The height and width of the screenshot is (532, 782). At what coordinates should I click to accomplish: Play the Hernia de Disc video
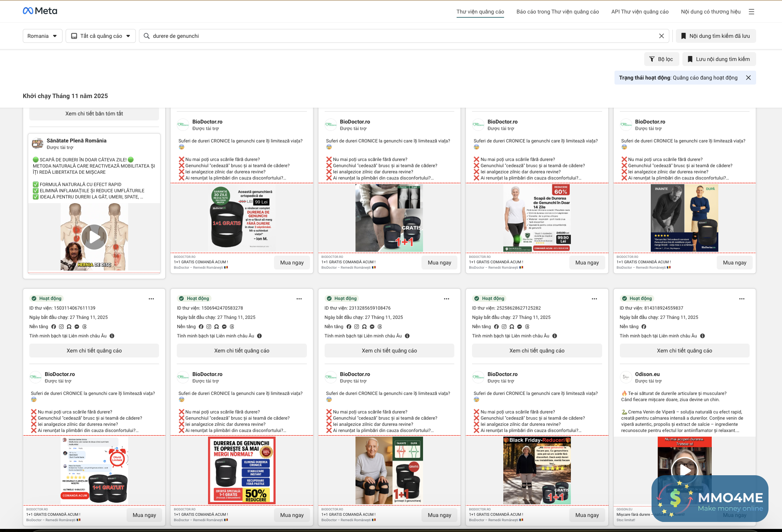94,237
